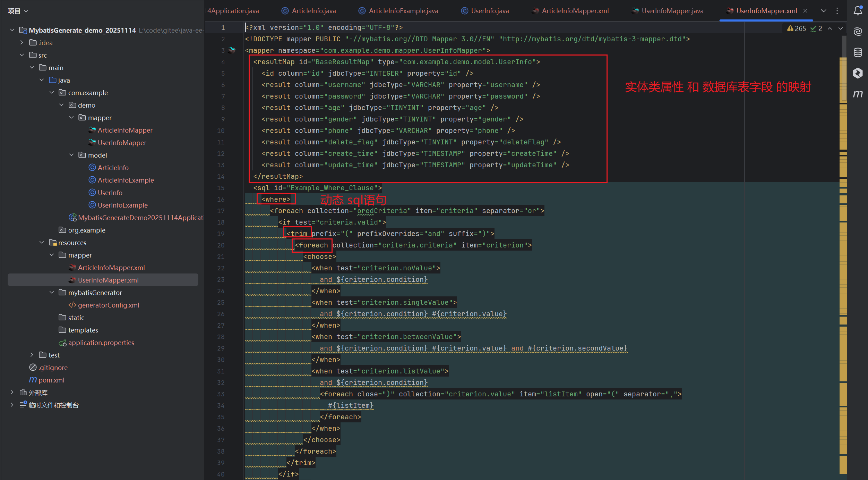Image resolution: width=868 pixels, height=480 pixels.
Task: Switch to UserInfo.java tab
Action: tap(489, 11)
